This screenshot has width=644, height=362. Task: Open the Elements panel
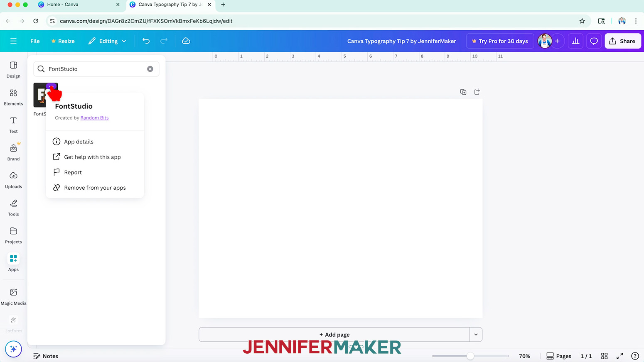click(13, 98)
